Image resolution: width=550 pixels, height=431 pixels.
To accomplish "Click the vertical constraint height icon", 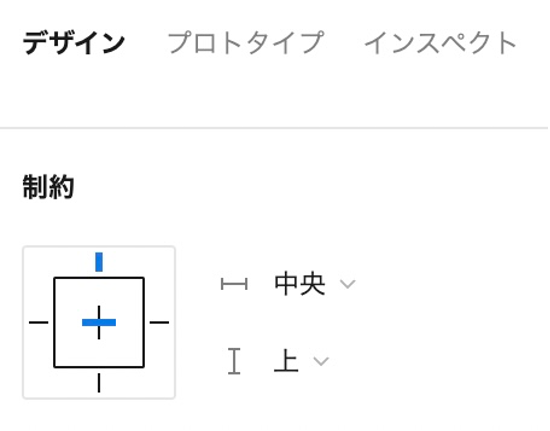I will tap(234, 361).
